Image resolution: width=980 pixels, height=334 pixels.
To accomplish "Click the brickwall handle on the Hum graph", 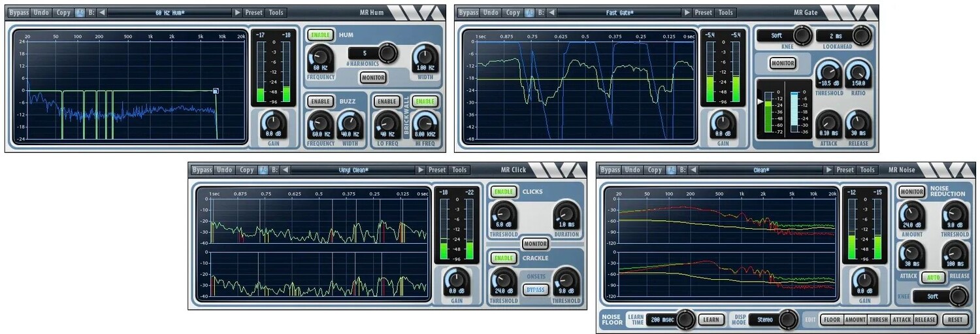I will click(216, 91).
